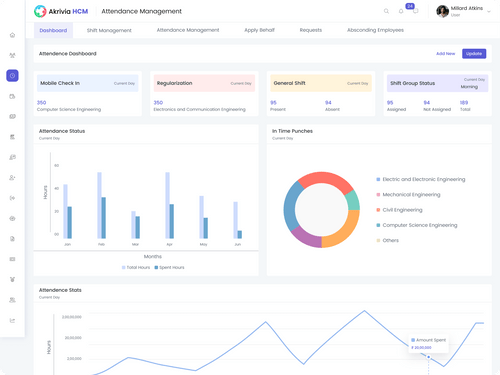Image resolution: width=500 pixels, height=375 pixels.
Task: Click the Civil Engineering legend entry
Action: coord(399,210)
